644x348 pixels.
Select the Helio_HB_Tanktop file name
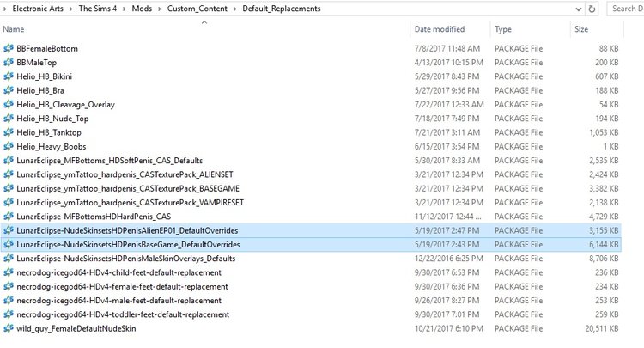click(x=49, y=132)
